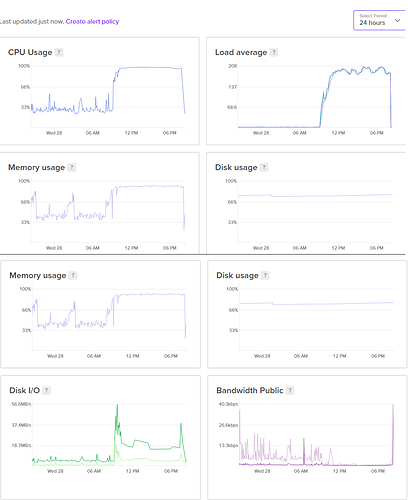Click the 137 axis label on Load average

(232, 87)
